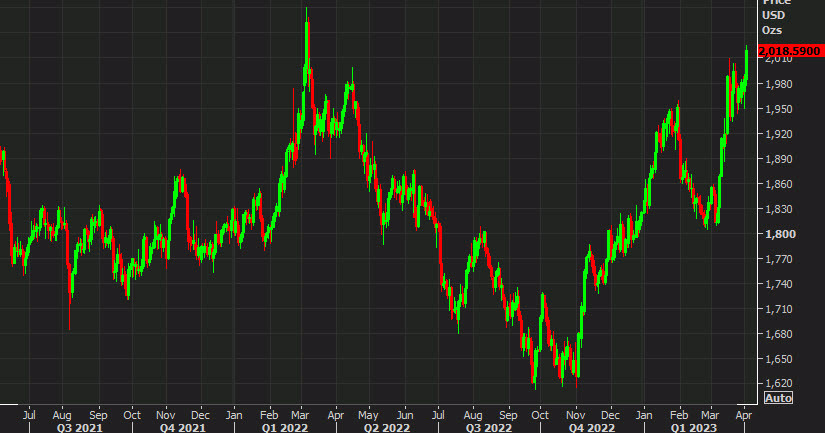Click the Jun month label
The image size is (825, 433).
pyautogui.click(x=405, y=415)
